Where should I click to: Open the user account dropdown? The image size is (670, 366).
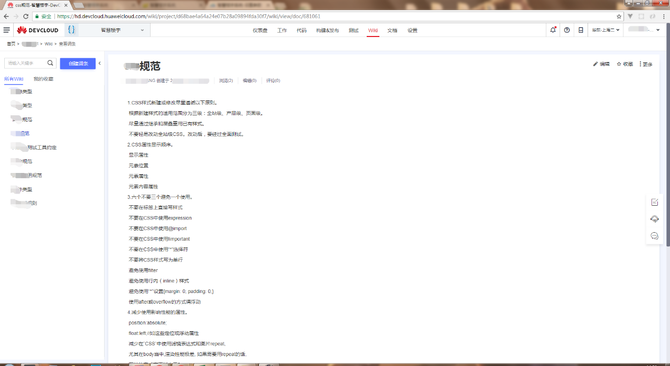(x=644, y=30)
